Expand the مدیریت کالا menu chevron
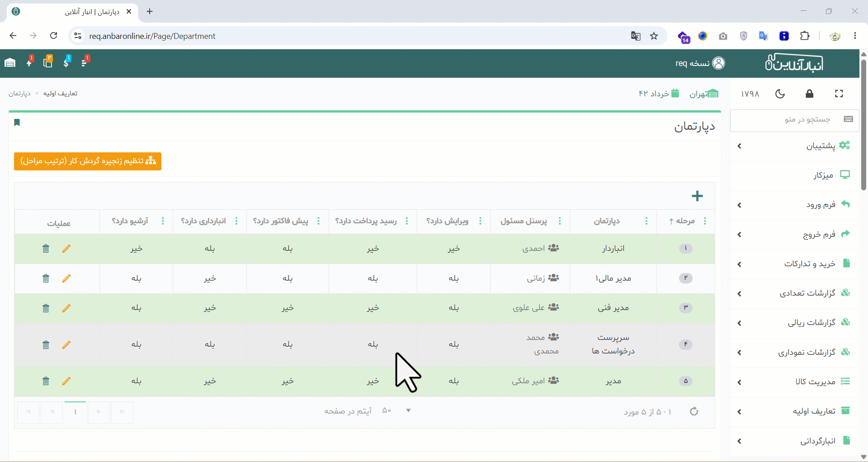Viewport: 868px width, 462px height. point(740,382)
